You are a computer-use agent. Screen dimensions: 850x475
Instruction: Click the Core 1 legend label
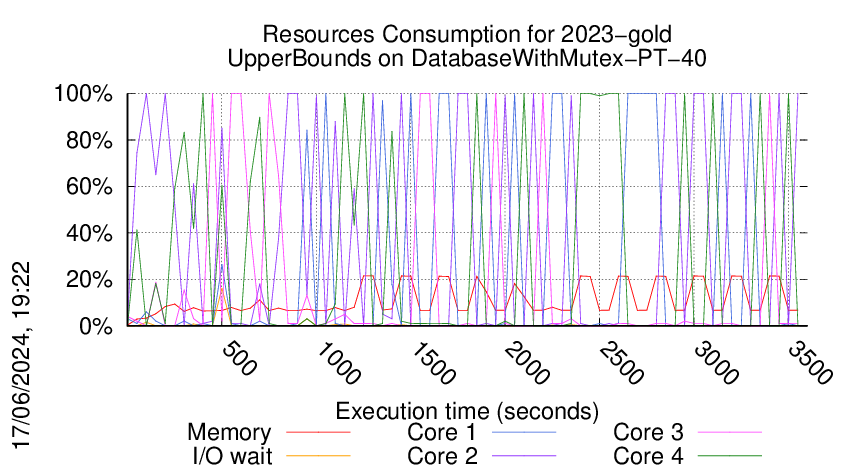(442, 433)
